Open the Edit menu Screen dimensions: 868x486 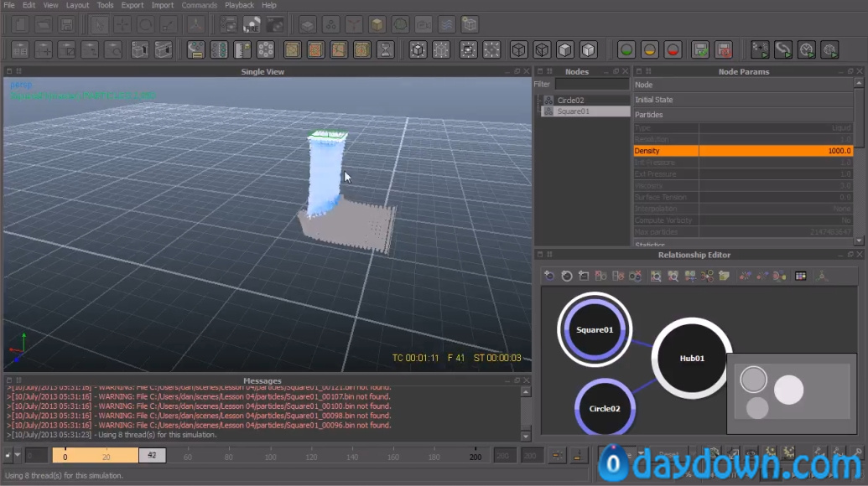(29, 5)
